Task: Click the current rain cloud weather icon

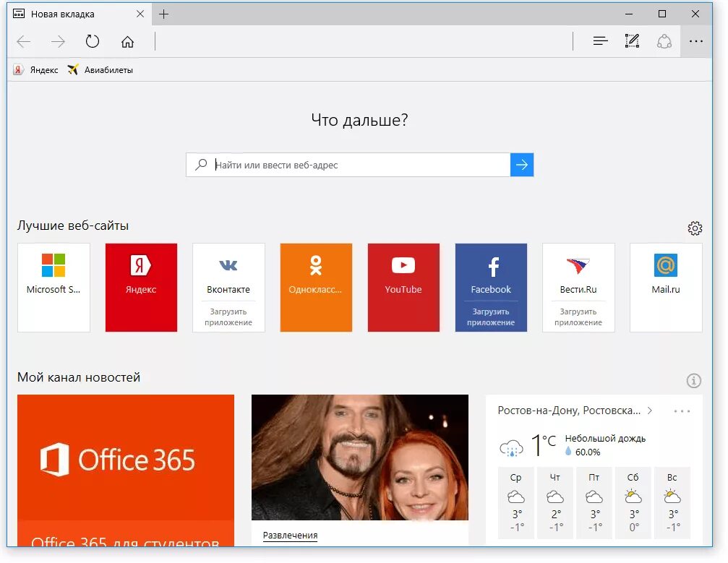Action: click(511, 448)
